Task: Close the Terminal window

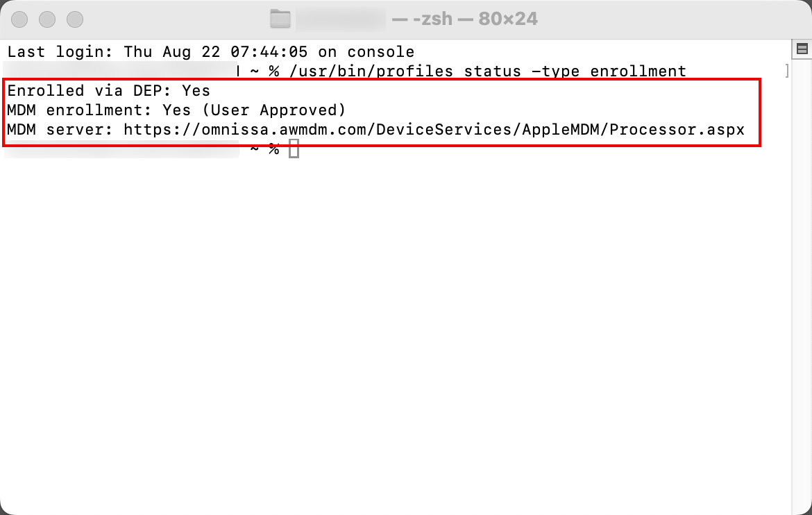Action: [21, 19]
